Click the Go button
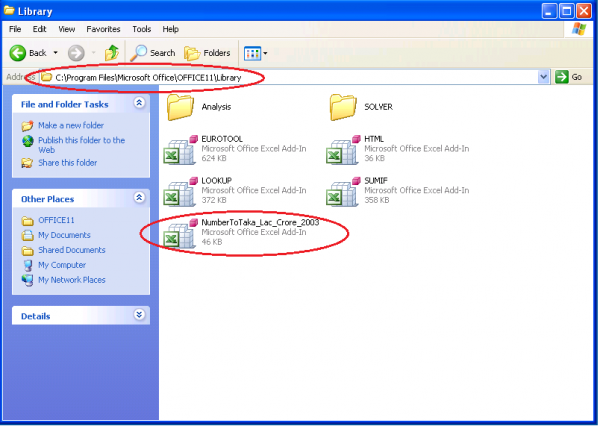This screenshot has width=600, height=426. pyautogui.click(x=569, y=77)
